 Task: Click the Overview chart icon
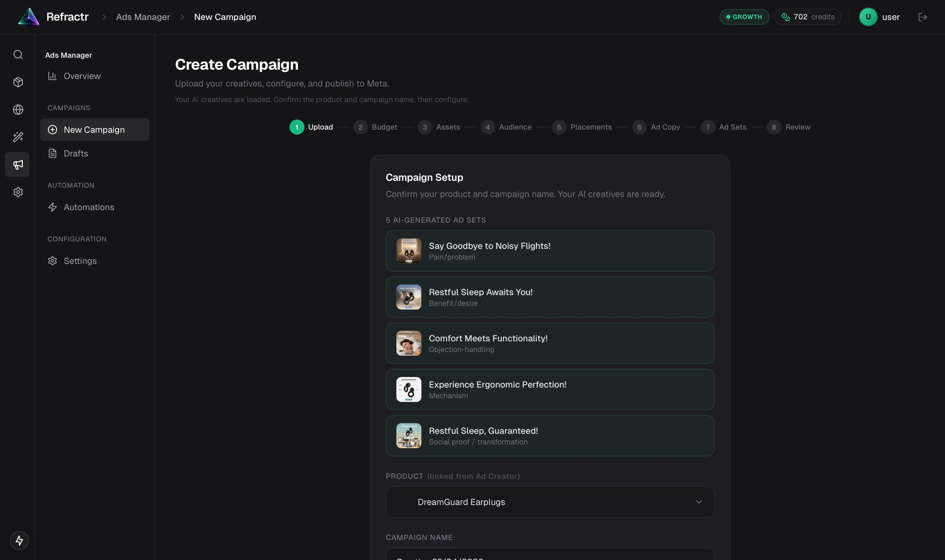(x=53, y=76)
